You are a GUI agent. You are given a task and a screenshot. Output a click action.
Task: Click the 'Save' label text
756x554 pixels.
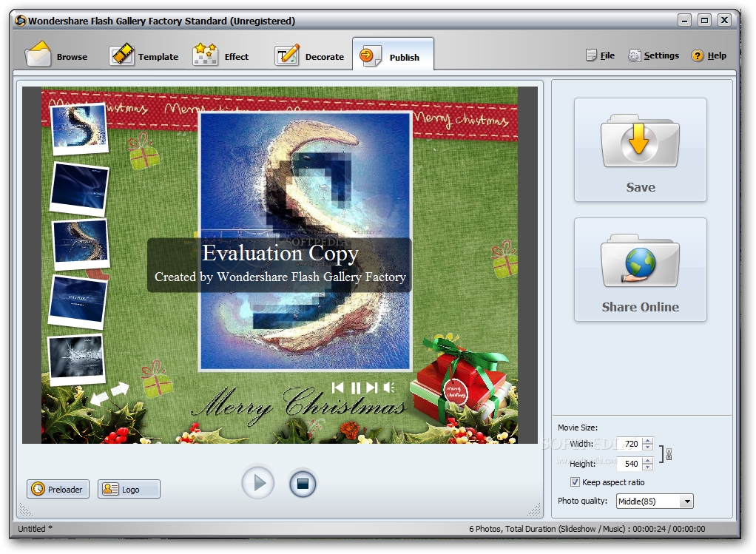tap(641, 187)
